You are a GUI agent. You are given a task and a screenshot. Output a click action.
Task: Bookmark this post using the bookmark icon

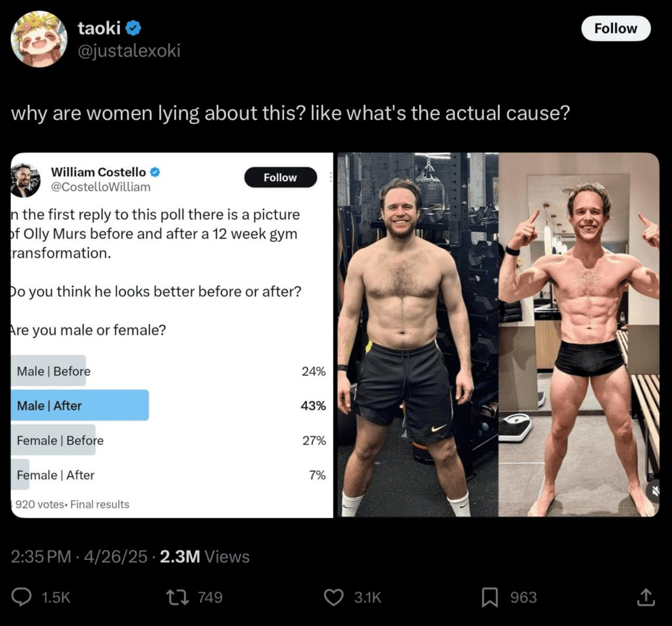point(489,597)
